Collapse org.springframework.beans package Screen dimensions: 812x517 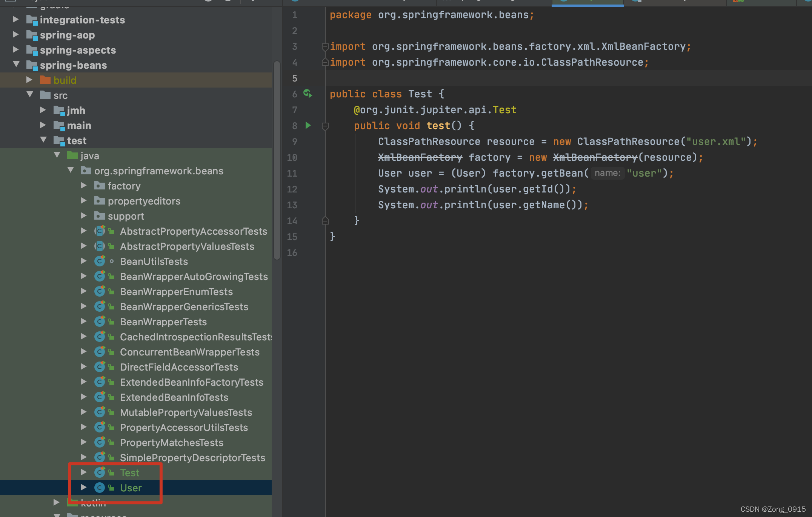click(71, 170)
